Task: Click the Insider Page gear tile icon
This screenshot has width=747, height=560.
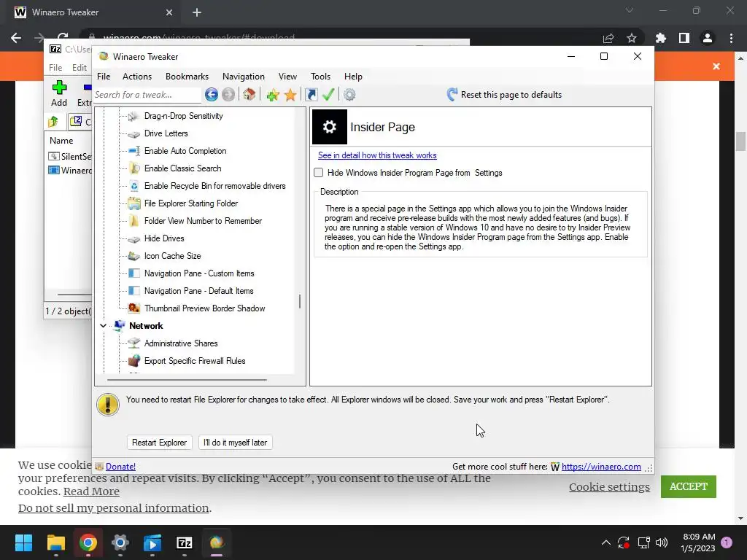Action: click(x=329, y=127)
